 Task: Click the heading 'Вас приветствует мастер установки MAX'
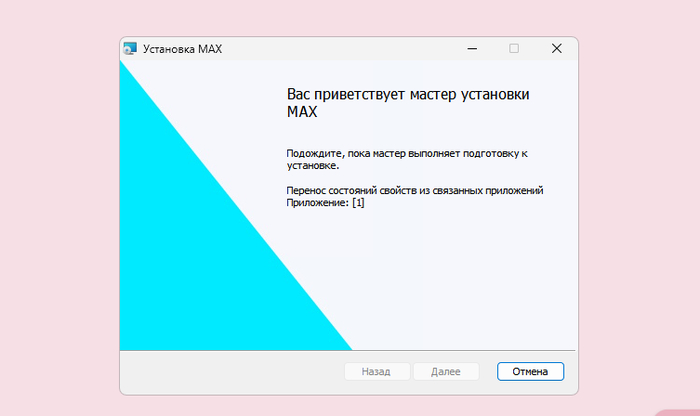(408, 103)
